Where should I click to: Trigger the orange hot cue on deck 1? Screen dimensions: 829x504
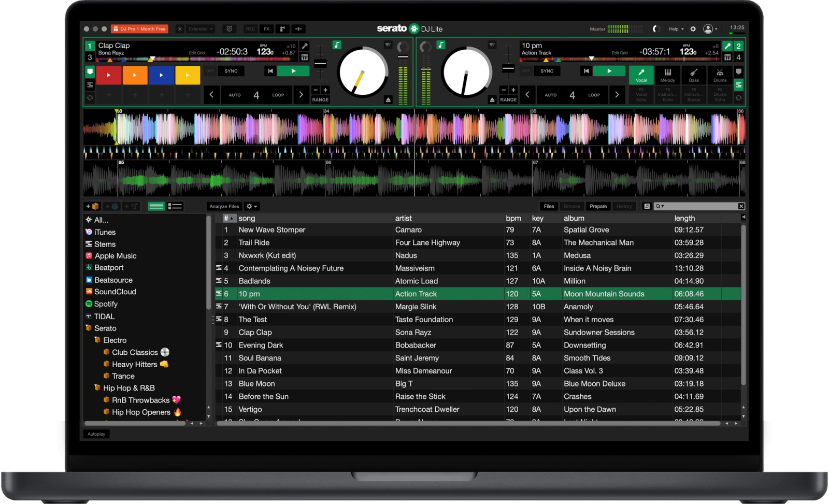135,75
